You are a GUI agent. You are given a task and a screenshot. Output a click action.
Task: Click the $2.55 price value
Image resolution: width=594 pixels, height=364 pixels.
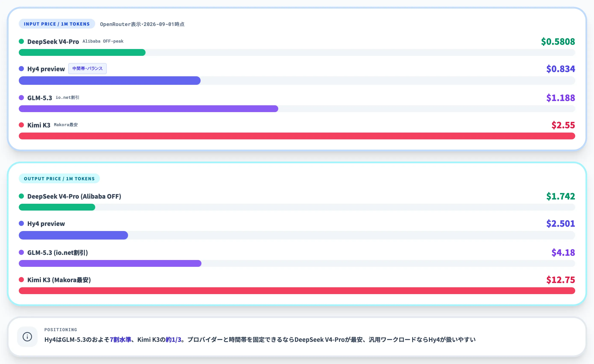[x=563, y=125]
